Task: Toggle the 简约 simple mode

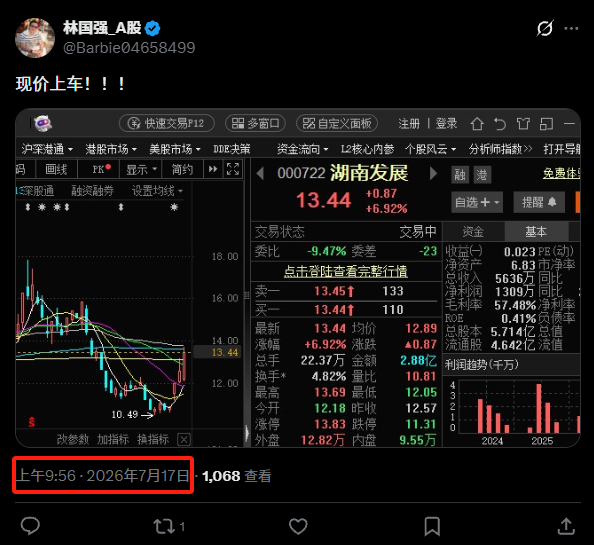Action: [182, 169]
